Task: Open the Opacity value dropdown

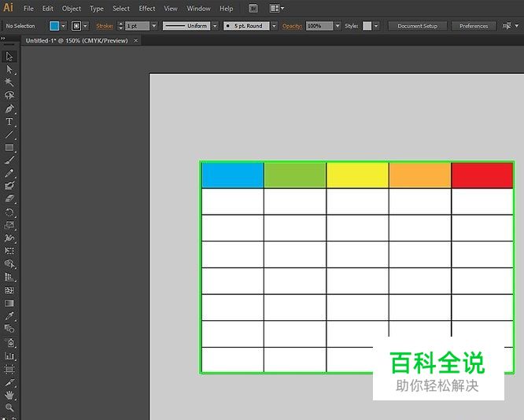Action: (x=338, y=26)
